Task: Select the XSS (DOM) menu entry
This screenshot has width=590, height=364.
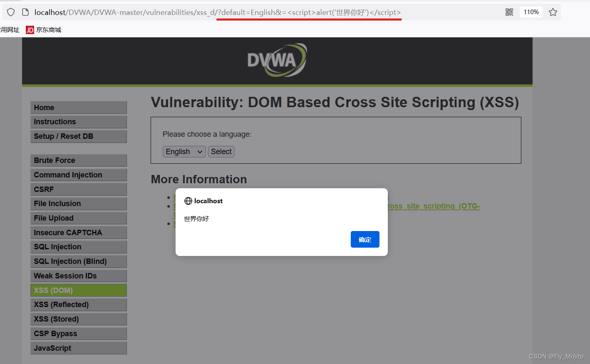Action: (78, 290)
